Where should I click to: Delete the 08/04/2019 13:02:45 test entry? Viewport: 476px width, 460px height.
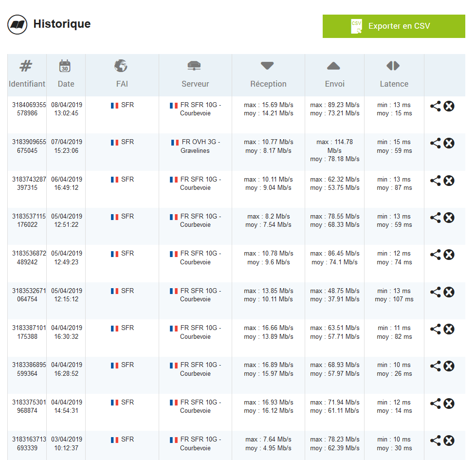point(449,106)
